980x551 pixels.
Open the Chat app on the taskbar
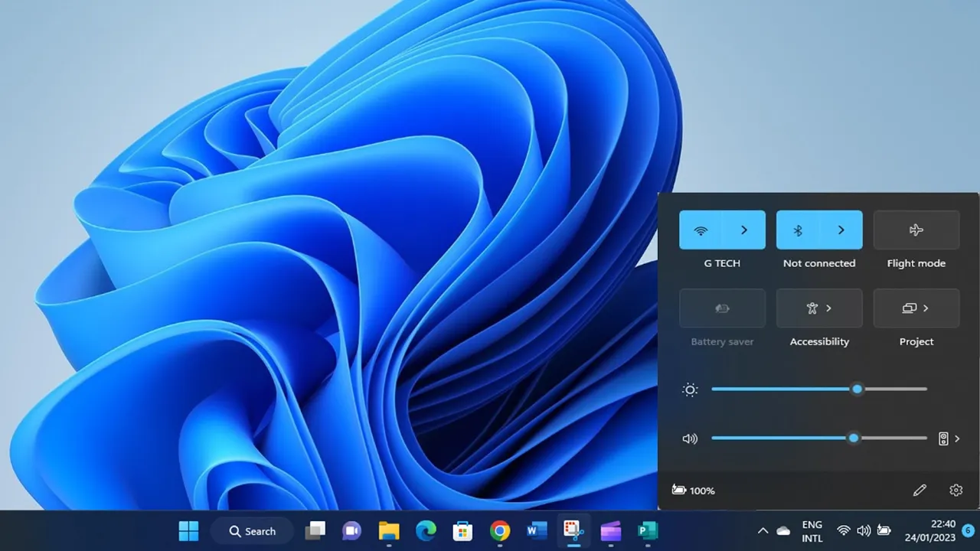pos(351,531)
